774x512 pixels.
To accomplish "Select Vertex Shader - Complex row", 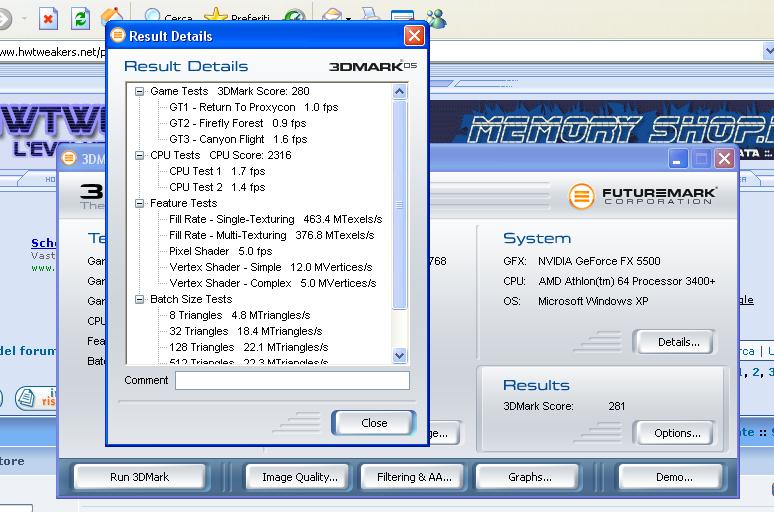I will click(272, 283).
